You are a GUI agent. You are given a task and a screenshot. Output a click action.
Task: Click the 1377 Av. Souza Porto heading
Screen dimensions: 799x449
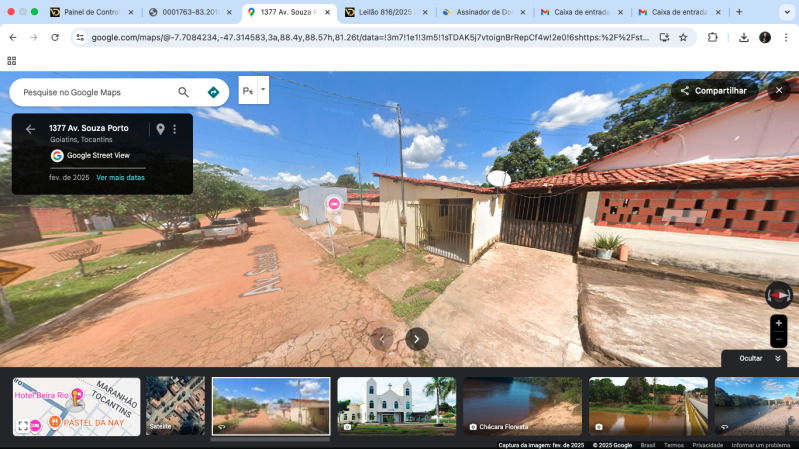(89, 128)
